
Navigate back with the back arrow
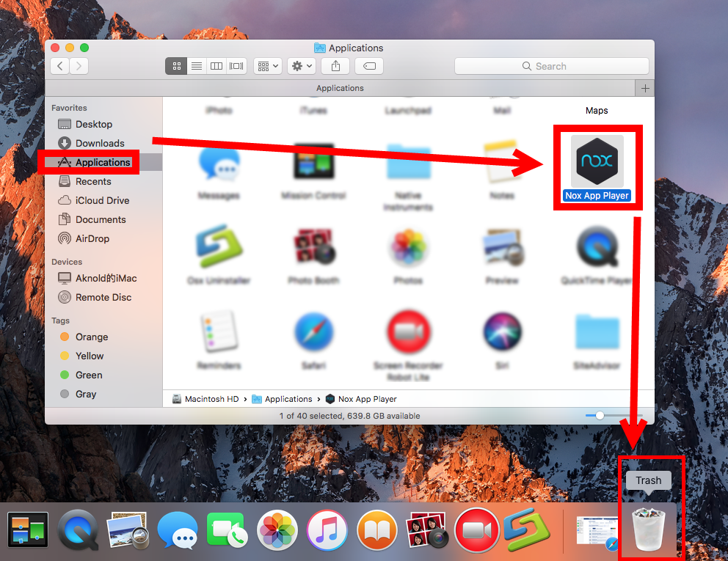(59, 66)
